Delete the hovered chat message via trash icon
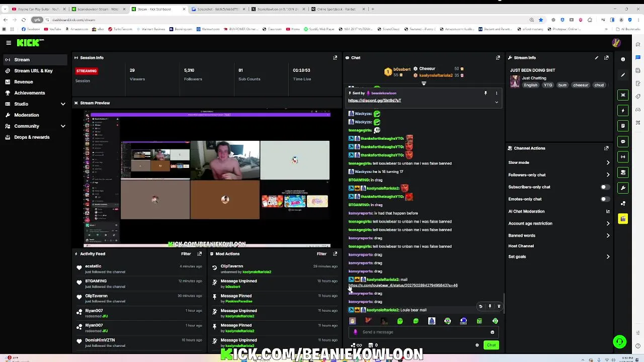Image resolution: width=644 pixels, height=362 pixels. [499, 306]
